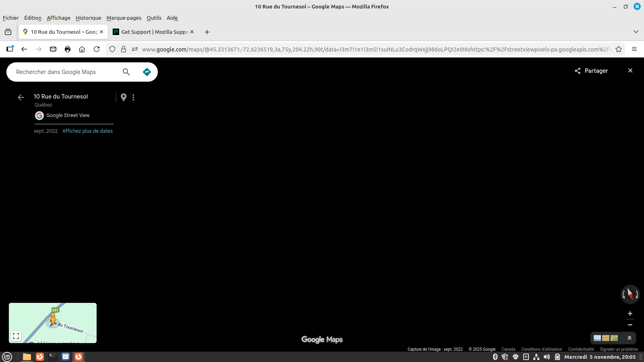Bookmark this page with the star icon
Image resolution: width=644 pixels, height=362 pixels.
(619, 49)
